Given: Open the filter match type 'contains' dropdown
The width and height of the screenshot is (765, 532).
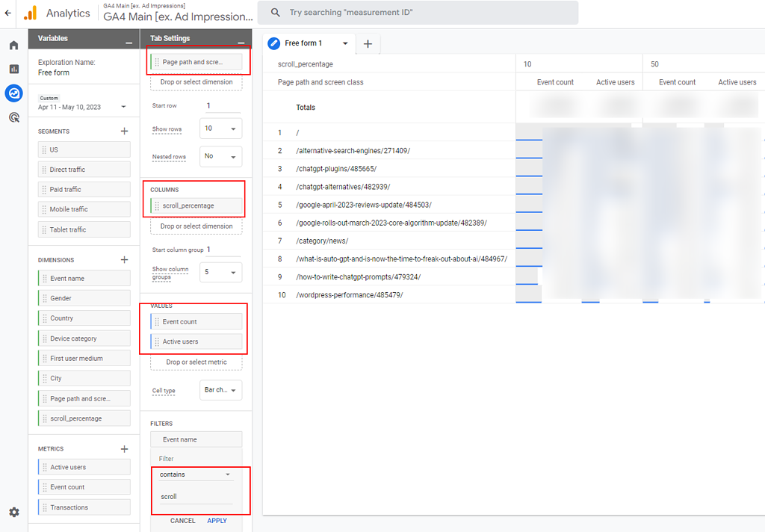Looking at the screenshot, I should pyautogui.click(x=196, y=474).
